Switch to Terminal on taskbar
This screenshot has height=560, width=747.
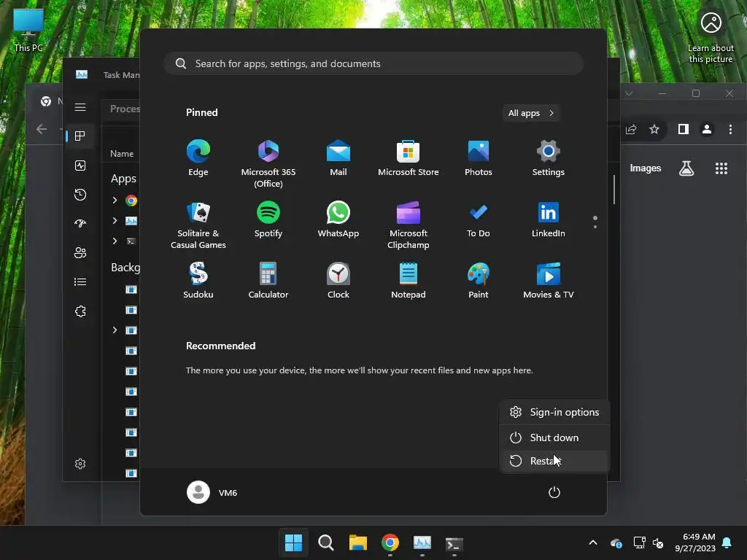tap(454, 542)
